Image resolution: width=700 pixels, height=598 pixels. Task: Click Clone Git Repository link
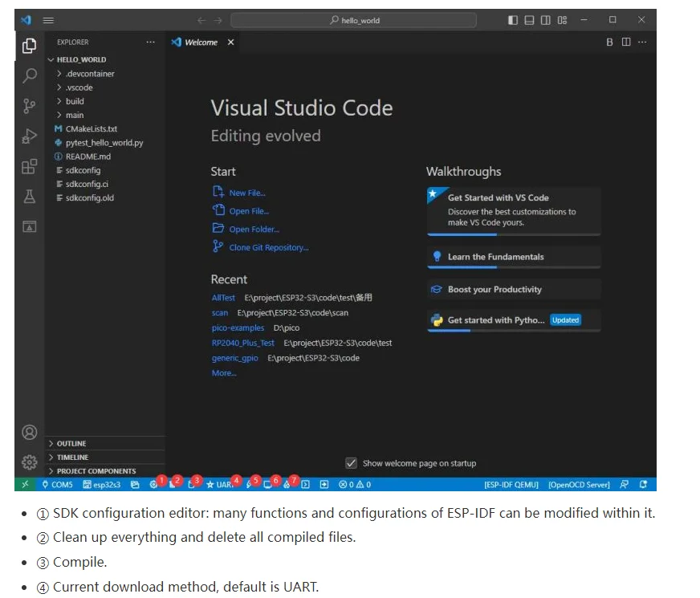coord(269,247)
